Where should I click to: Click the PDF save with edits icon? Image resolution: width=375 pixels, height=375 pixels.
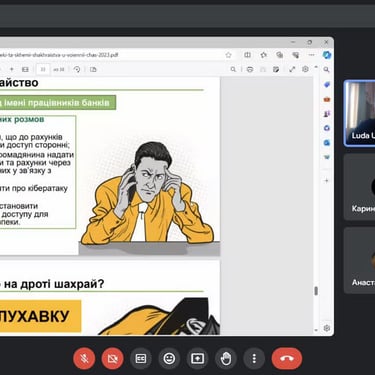(x=276, y=69)
